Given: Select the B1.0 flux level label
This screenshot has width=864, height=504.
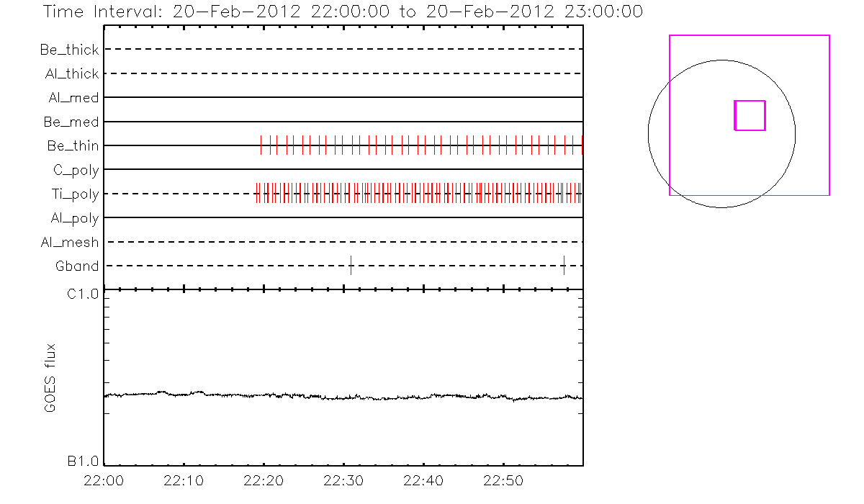Looking at the screenshot, I should [x=83, y=462].
